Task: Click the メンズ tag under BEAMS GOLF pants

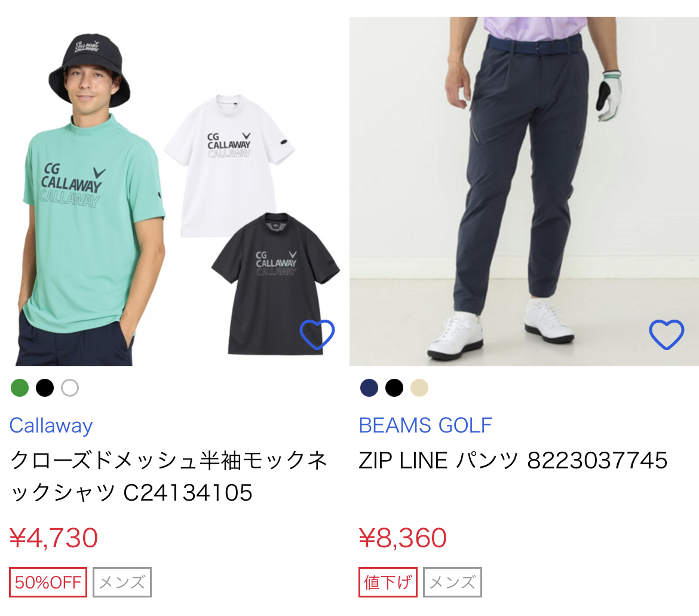Action: pyautogui.click(x=452, y=582)
